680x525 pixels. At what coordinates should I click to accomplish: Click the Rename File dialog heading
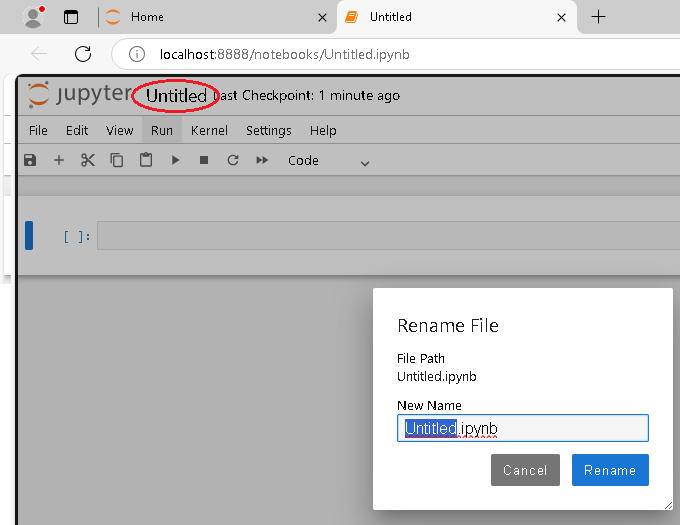pyautogui.click(x=448, y=326)
